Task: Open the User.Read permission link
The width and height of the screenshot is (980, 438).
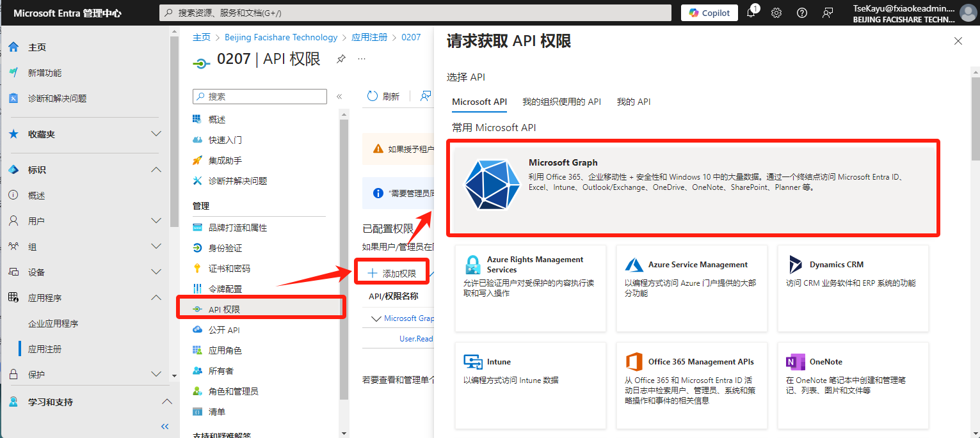Action: tap(416, 339)
